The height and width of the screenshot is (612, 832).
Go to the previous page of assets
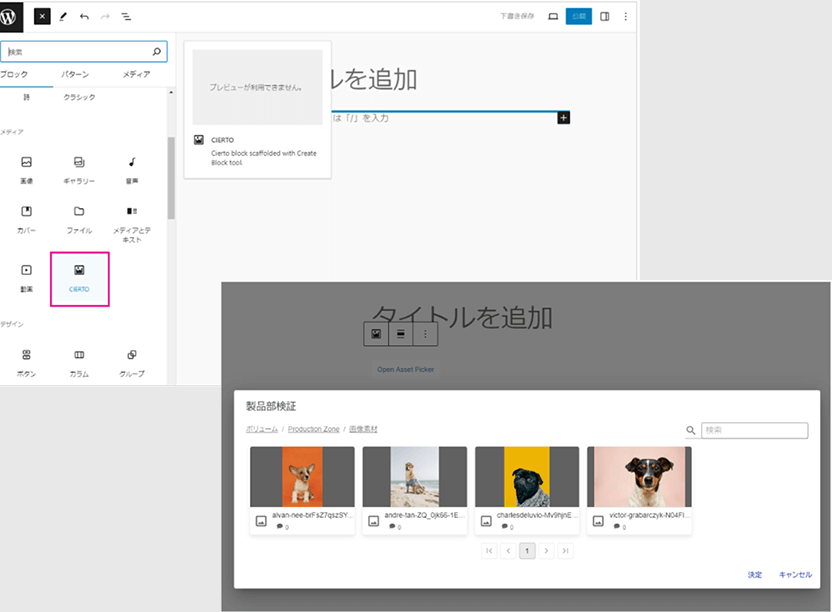click(508, 551)
